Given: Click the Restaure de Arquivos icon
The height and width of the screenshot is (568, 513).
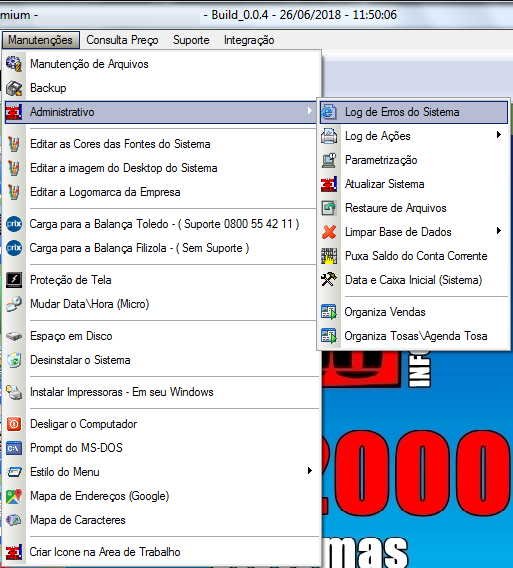Looking at the screenshot, I should click(329, 208).
